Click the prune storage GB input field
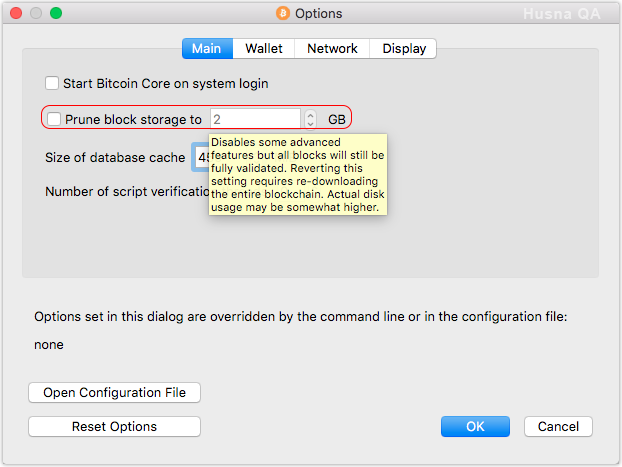This screenshot has height=467, width=622. coord(255,119)
